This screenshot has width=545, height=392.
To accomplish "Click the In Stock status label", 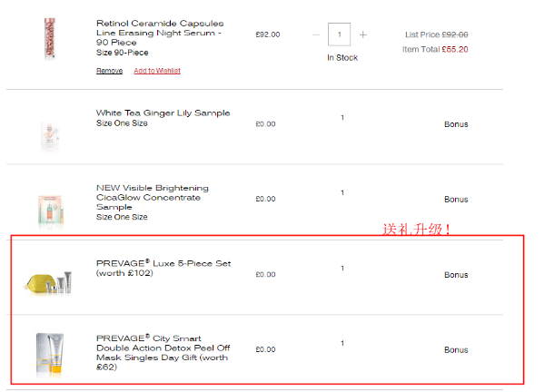I will point(342,58).
